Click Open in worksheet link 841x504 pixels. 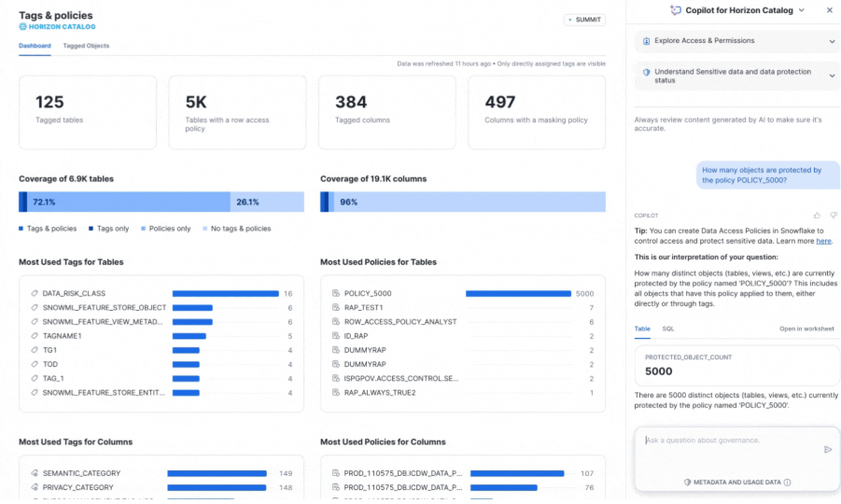(x=806, y=329)
